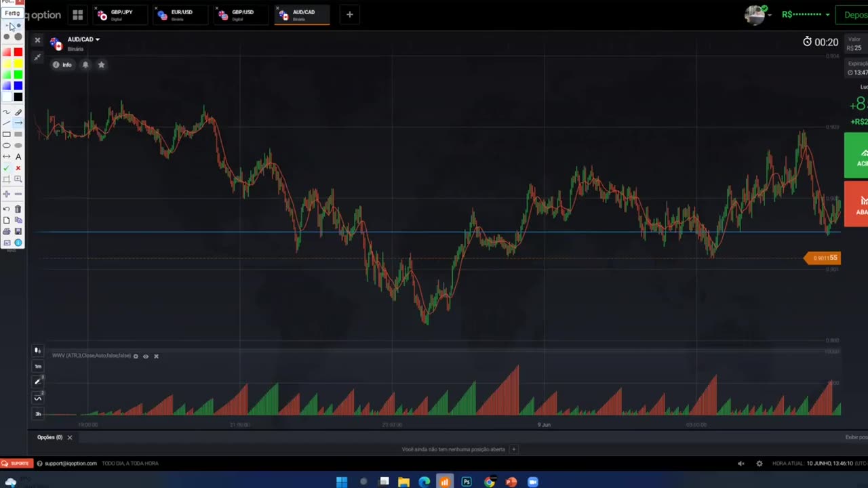Open File Explorer from the taskbar

(403, 482)
